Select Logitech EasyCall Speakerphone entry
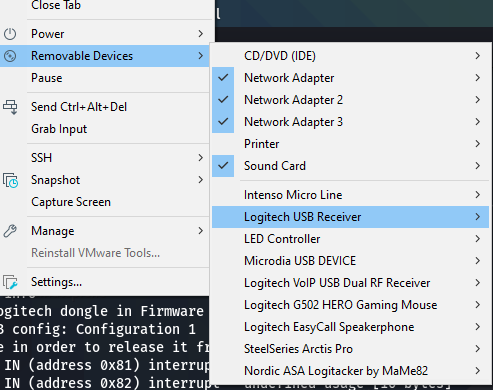The height and width of the screenshot is (390, 493). coord(350,327)
